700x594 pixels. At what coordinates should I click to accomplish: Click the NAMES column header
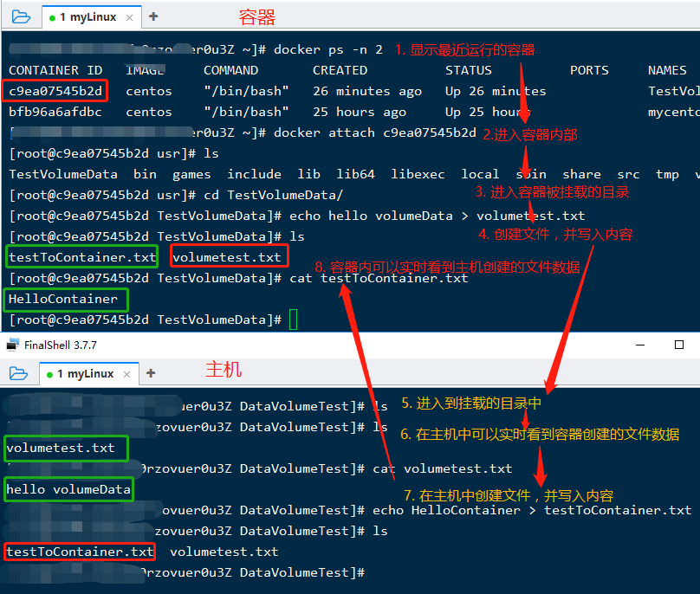click(667, 70)
